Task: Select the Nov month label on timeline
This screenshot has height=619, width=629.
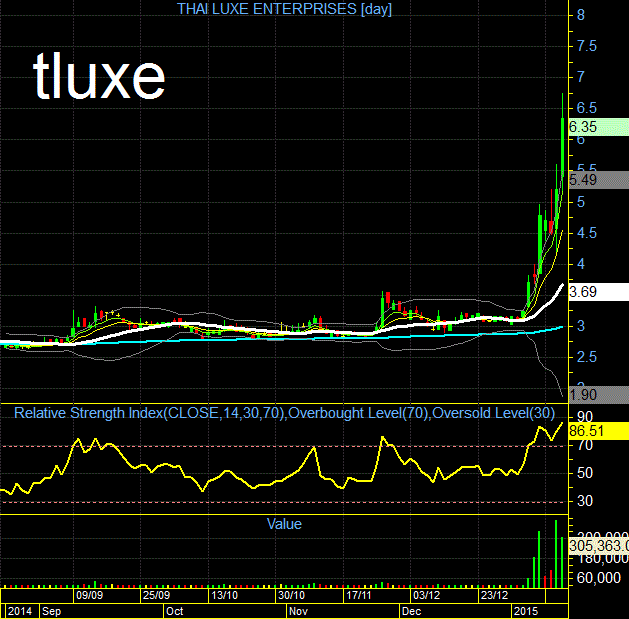Action: point(298,611)
